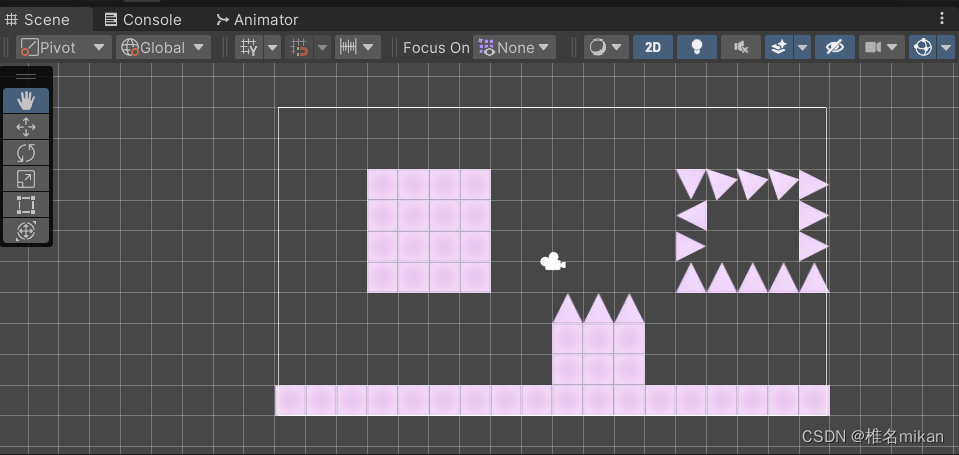Open the Global handle rotation dropdown
959x455 pixels.
[163, 47]
